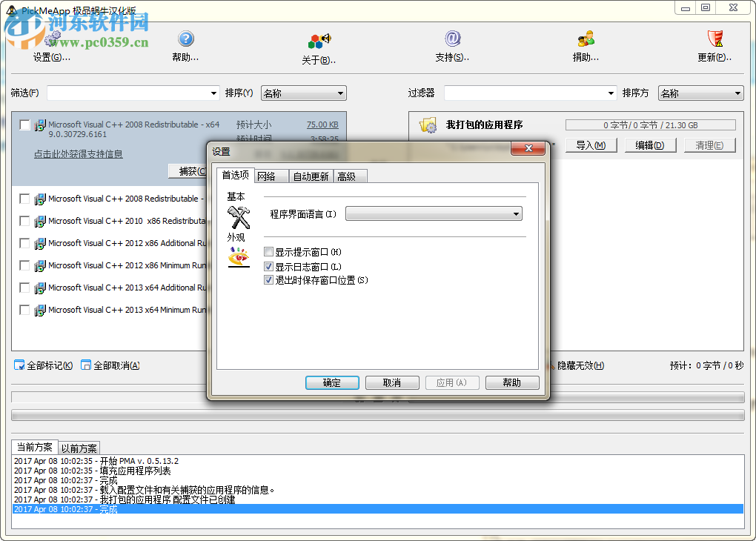Uncheck the 显示日志窗口 option
Screen dimensions: 756x541
pos(268,266)
